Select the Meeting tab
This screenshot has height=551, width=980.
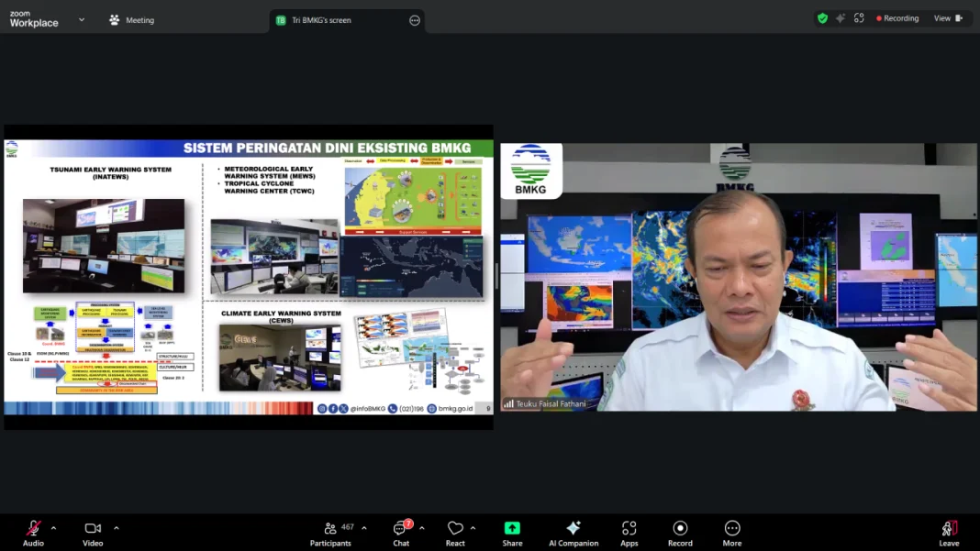[x=132, y=20]
